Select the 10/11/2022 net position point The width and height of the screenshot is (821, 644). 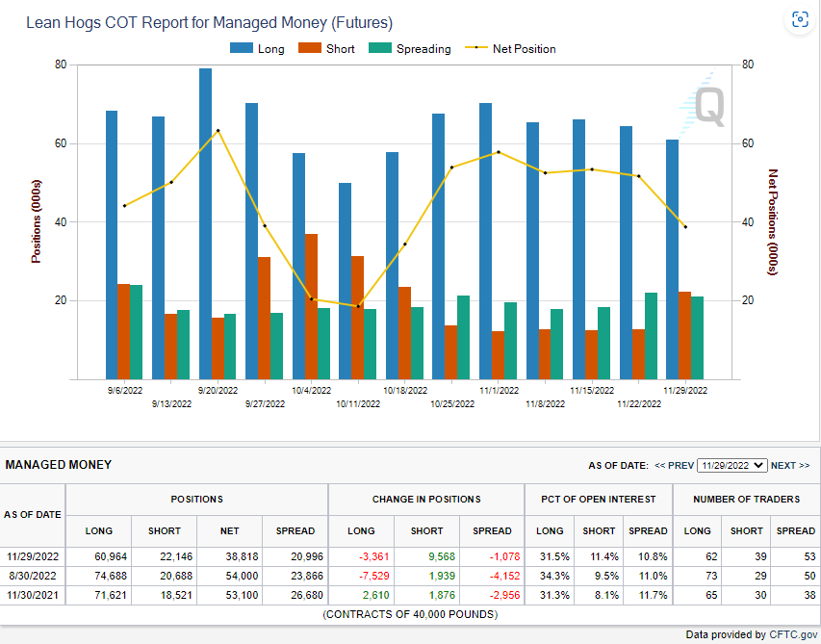[358, 306]
